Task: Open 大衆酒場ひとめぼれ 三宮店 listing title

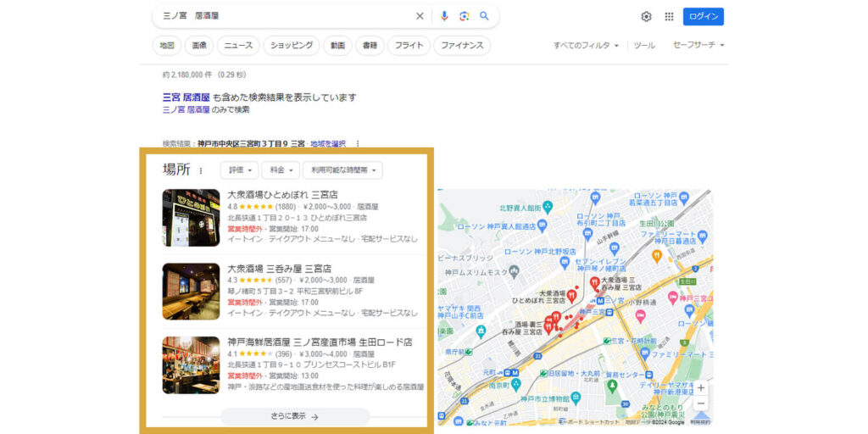Action: 282,194
